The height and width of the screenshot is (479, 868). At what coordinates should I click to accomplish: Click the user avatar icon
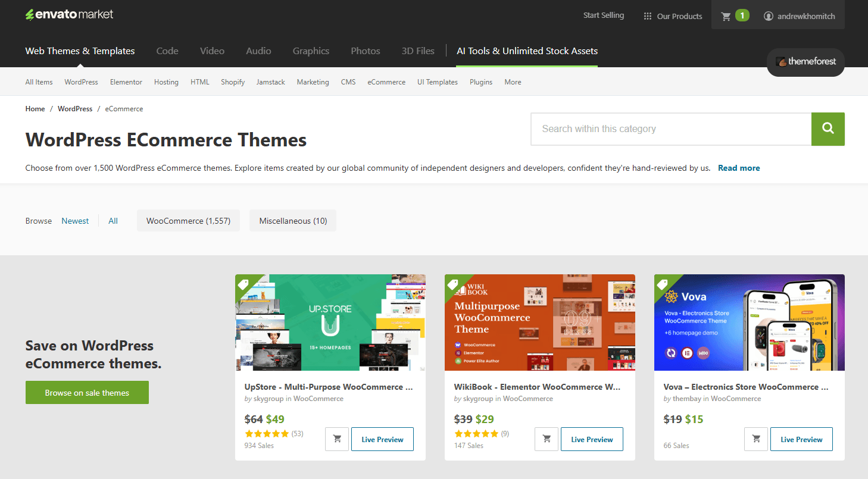(768, 16)
